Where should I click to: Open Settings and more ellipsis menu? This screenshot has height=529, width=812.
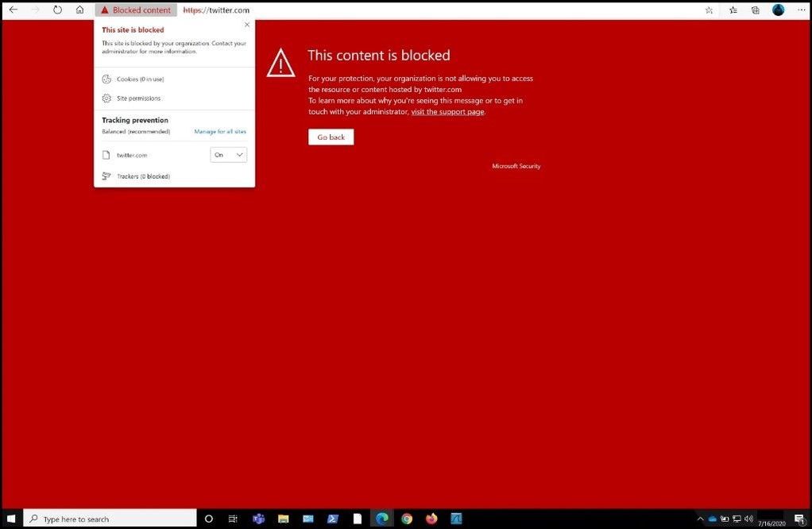coord(801,10)
